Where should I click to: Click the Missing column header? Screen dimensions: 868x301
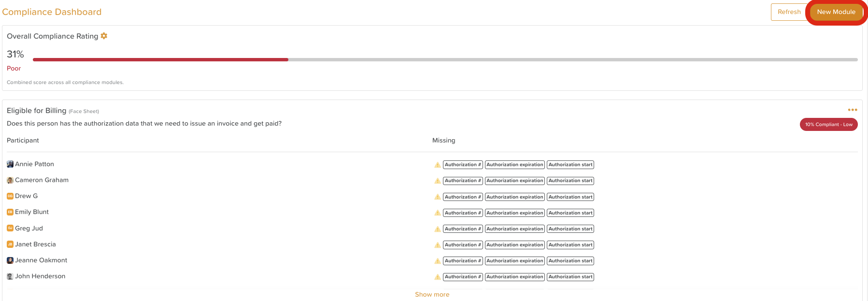point(443,141)
